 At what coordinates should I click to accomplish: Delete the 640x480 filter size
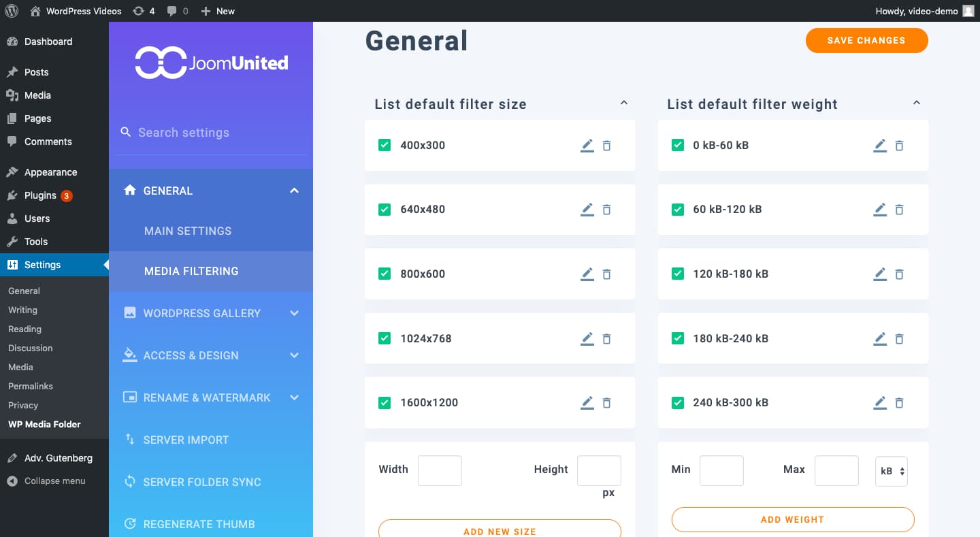click(606, 210)
